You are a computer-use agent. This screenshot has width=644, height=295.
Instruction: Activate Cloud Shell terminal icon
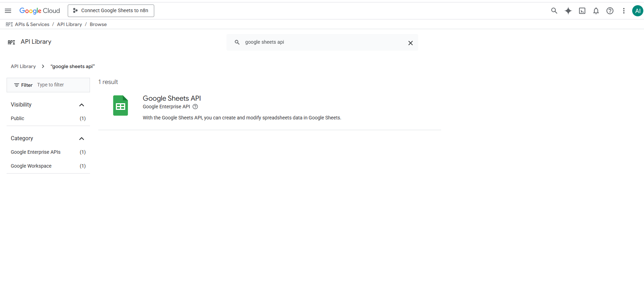(582, 11)
